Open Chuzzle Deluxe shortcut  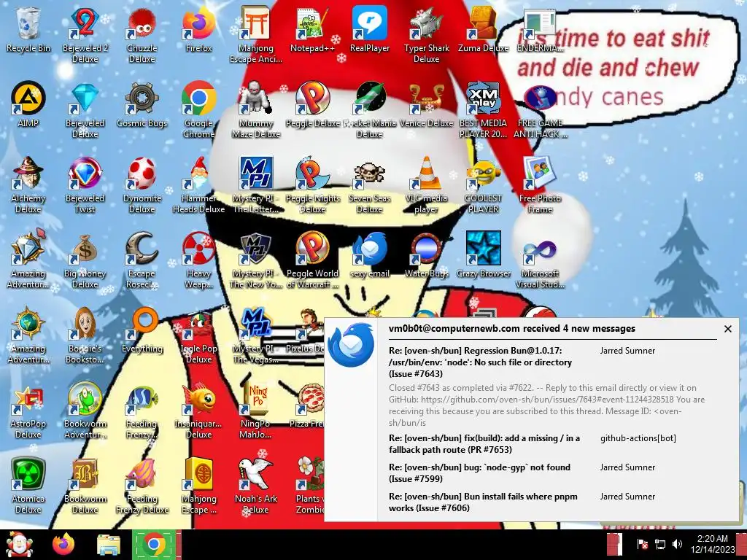pos(142,34)
